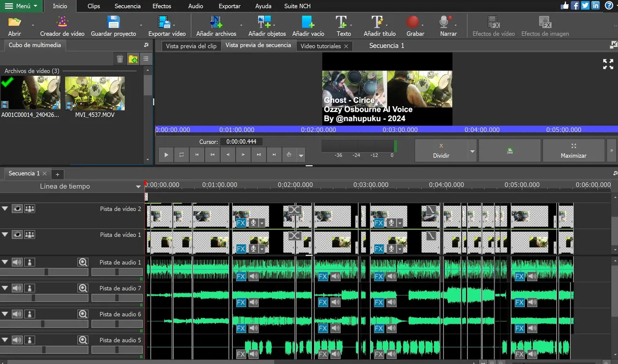Image resolution: width=618 pixels, height=364 pixels.
Task: Open the Suite NCH tab
Action: [297, 6]
